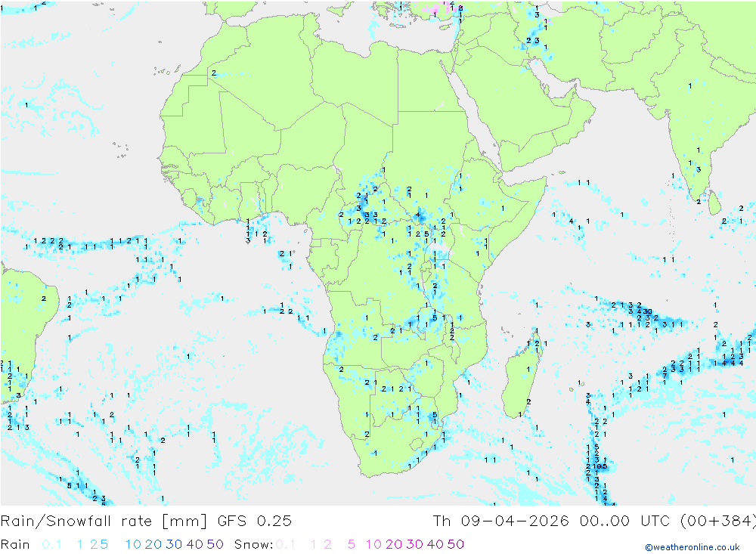Pick the Snow legend 20 color value
756x554 pixels.
point(394,544)
